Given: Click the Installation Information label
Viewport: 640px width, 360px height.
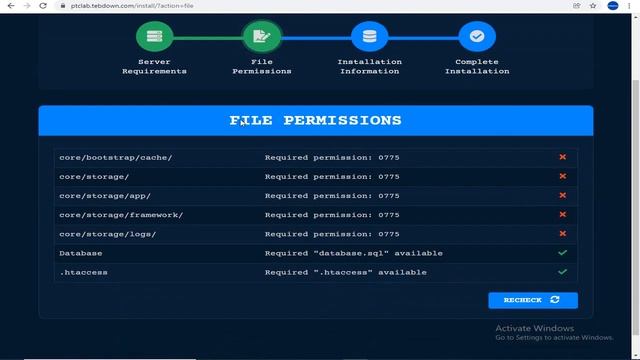Looking at the screenshot, I should tap(369, 67).
